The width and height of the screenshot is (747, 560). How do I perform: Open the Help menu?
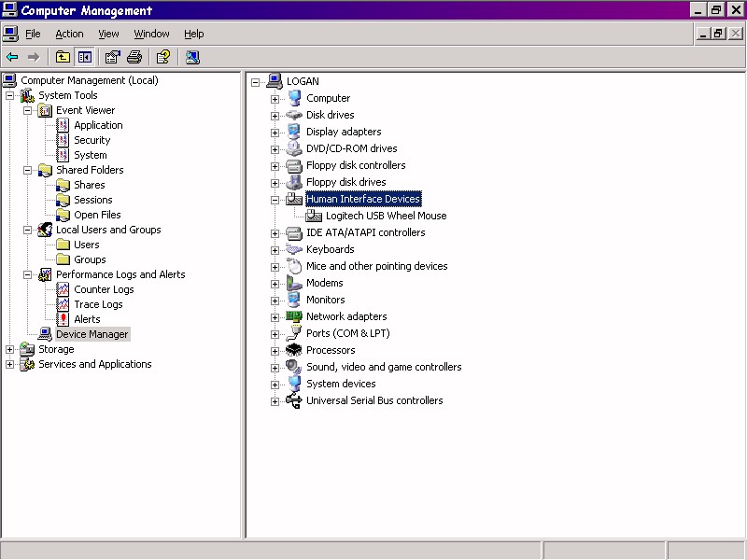[194, 34]
